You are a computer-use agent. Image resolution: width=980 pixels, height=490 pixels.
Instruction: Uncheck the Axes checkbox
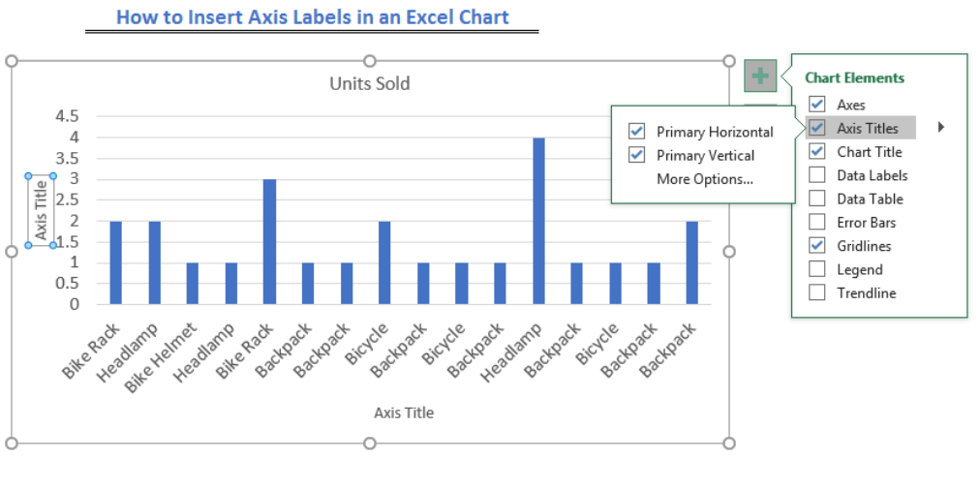(x=817, y=104)
